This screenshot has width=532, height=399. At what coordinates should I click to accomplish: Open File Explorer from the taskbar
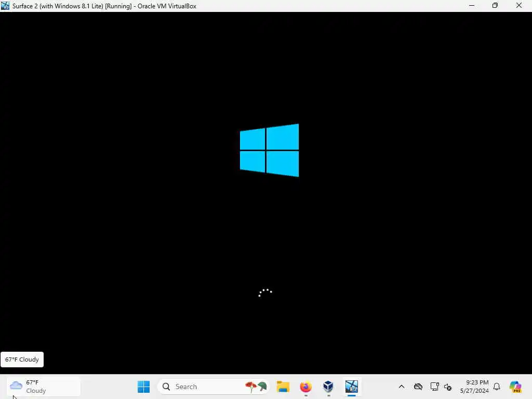[283, 387]
